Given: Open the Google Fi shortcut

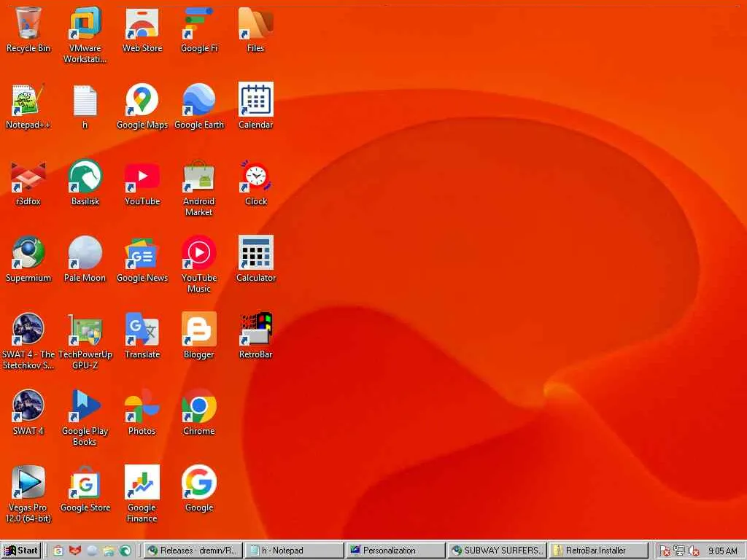Looking at the screenshot, I should coord(199,29).
